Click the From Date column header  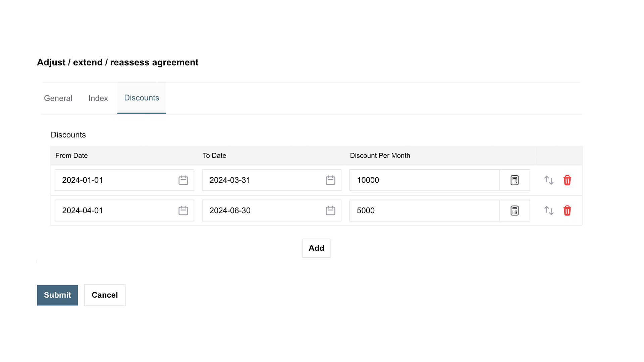(x=71, y=156)
